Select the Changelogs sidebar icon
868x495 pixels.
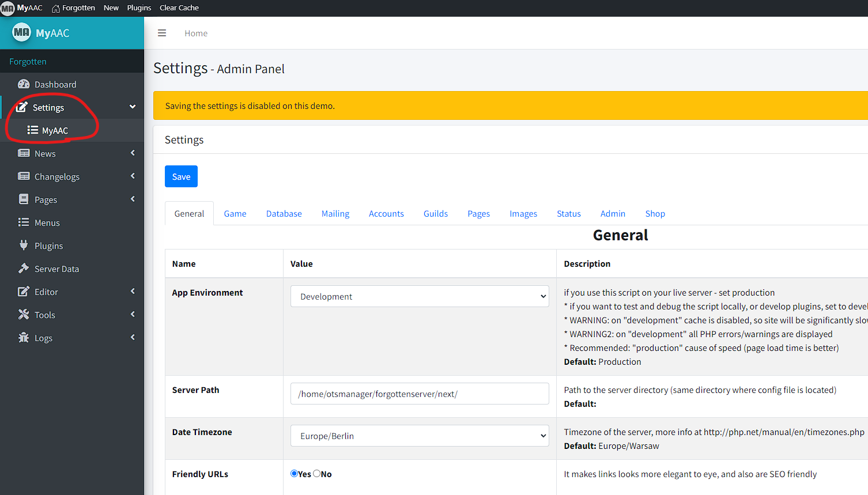(x=24, y=176)
